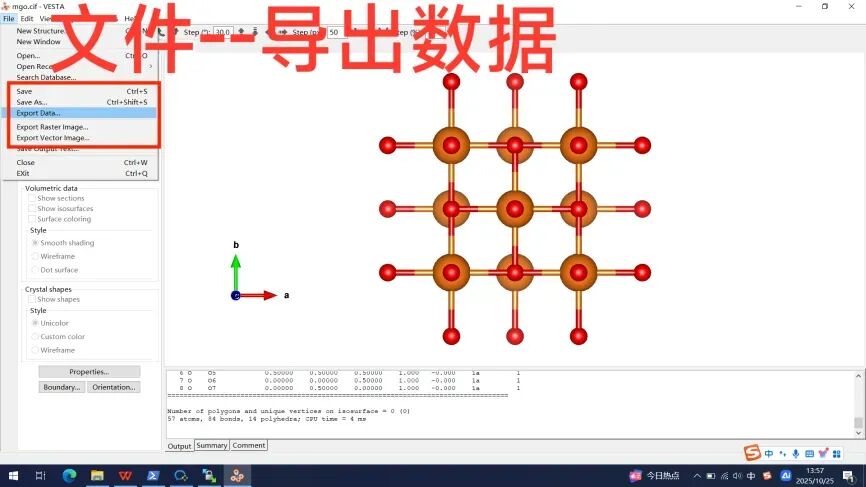Open the clock showing 13:57
Image resolution: width=866 pixels, height=487 pixels.
(815, 476)
